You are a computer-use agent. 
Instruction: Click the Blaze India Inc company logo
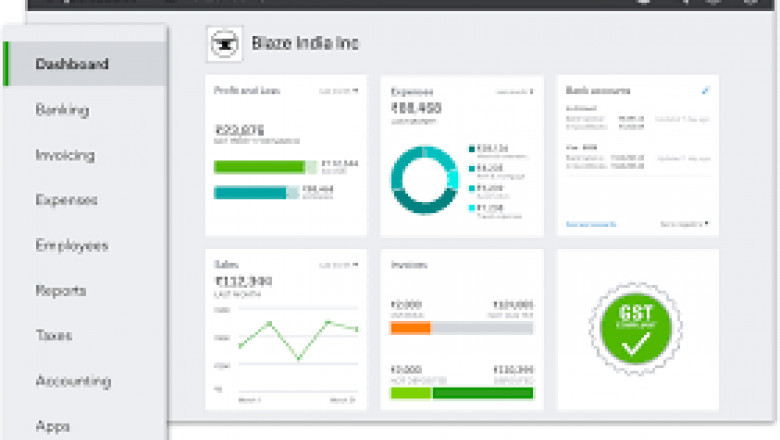click(223, 43)
